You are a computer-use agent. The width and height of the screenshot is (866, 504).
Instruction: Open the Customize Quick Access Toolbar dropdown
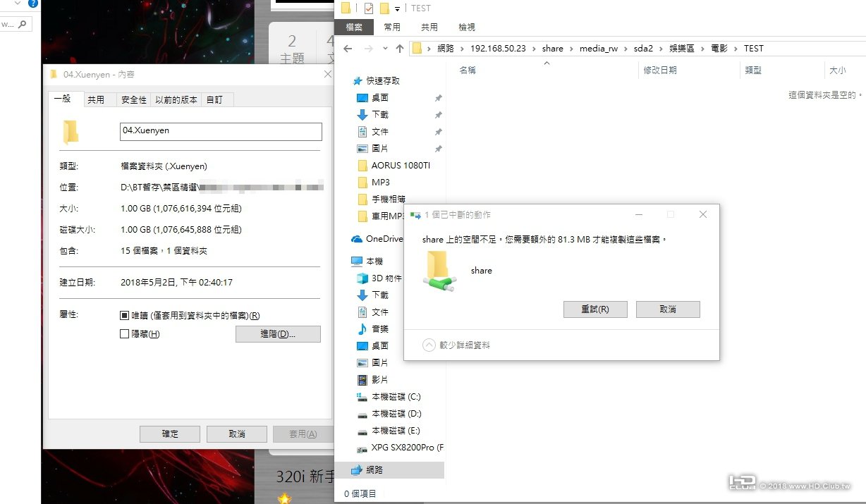(x=398, y=8)
